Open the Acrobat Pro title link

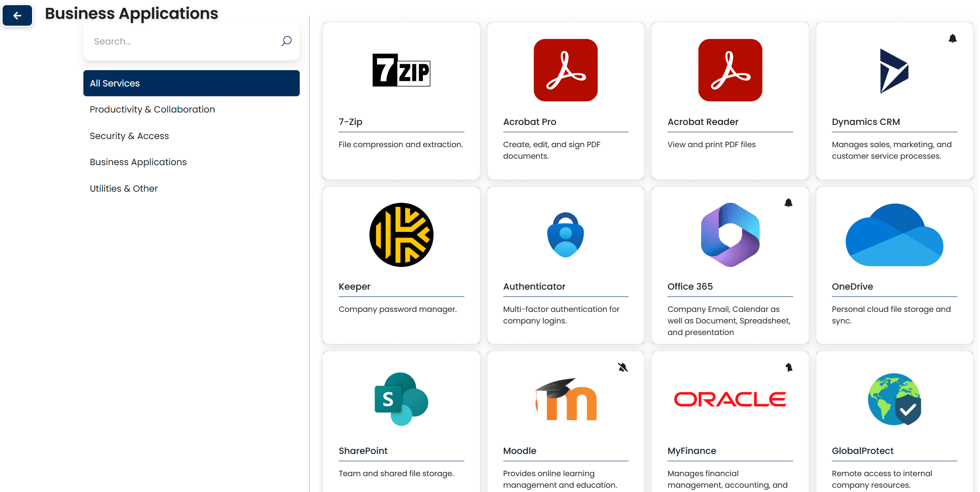coord(529,122)
